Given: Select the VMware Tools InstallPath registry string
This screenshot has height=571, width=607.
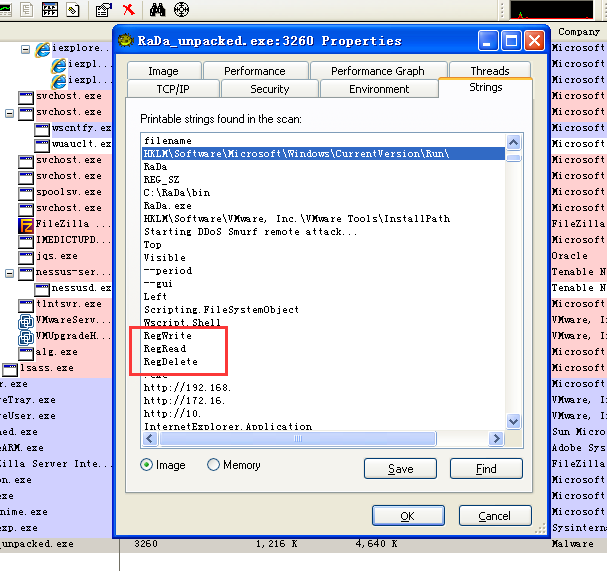Looking at the screenshot, I should (297, 219).
